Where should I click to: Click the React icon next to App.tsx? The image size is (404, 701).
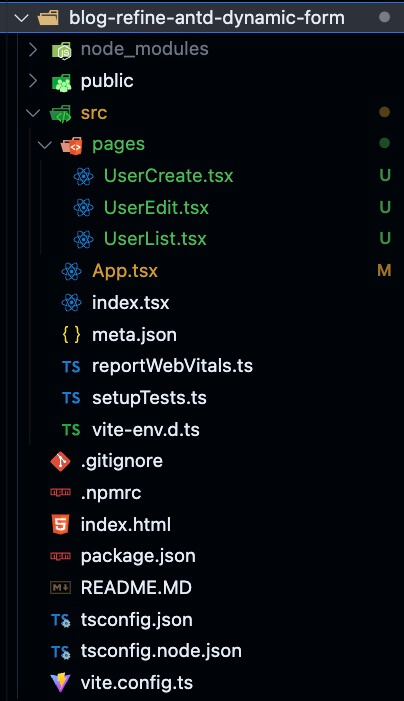72,271
